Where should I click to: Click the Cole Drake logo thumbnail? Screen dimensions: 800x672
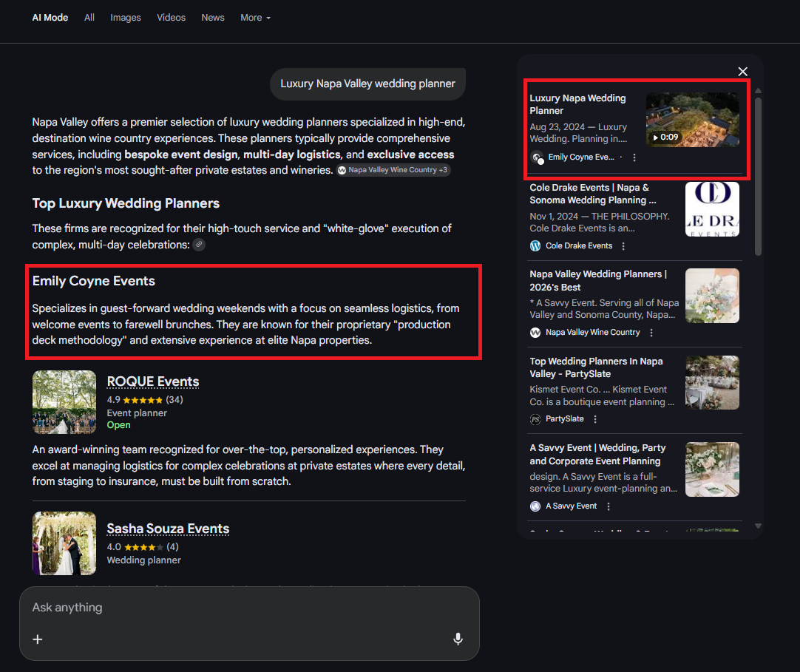coord(712,209)
